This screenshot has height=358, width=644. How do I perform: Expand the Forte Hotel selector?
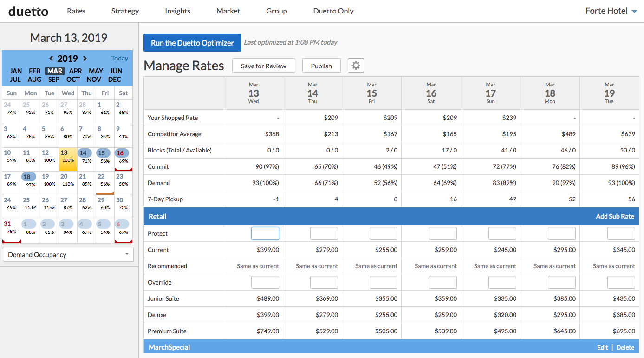611,11
